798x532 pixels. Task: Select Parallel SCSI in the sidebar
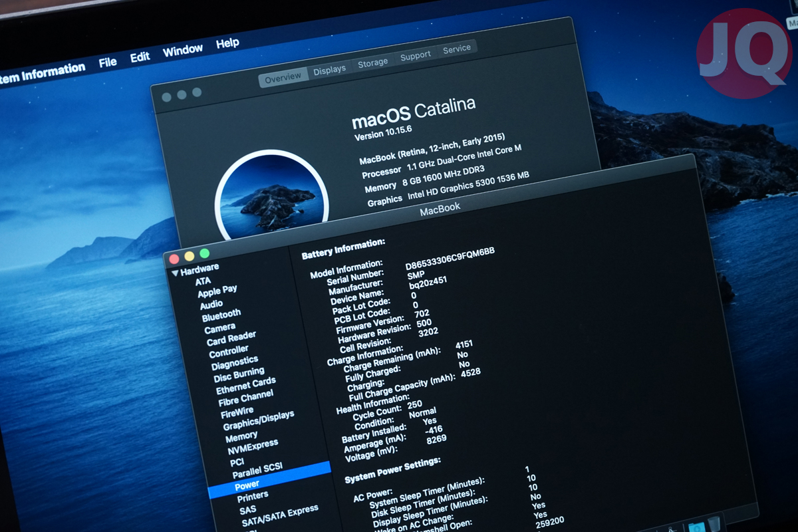pyautogui.click(x=257, y=471)
